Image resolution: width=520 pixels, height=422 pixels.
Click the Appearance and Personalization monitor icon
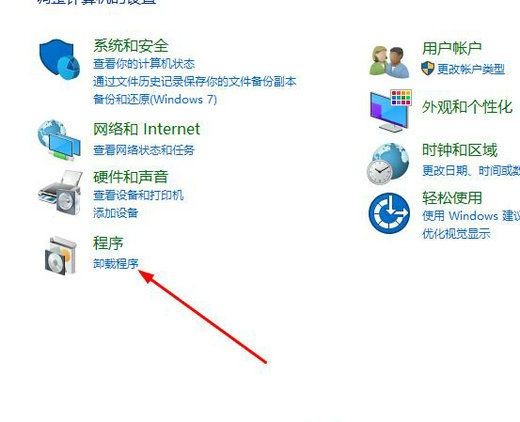[391, 110]
